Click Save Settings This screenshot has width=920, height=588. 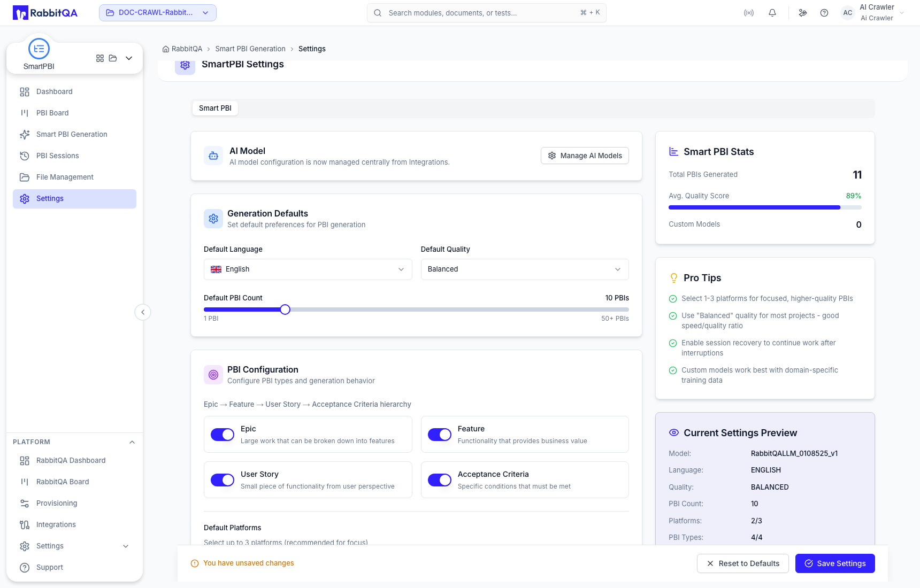(835, 563)
